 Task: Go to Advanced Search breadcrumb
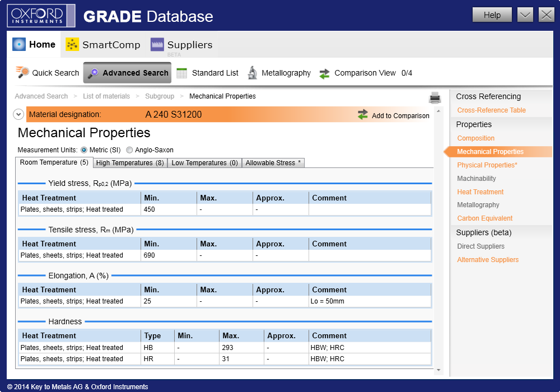41,96
